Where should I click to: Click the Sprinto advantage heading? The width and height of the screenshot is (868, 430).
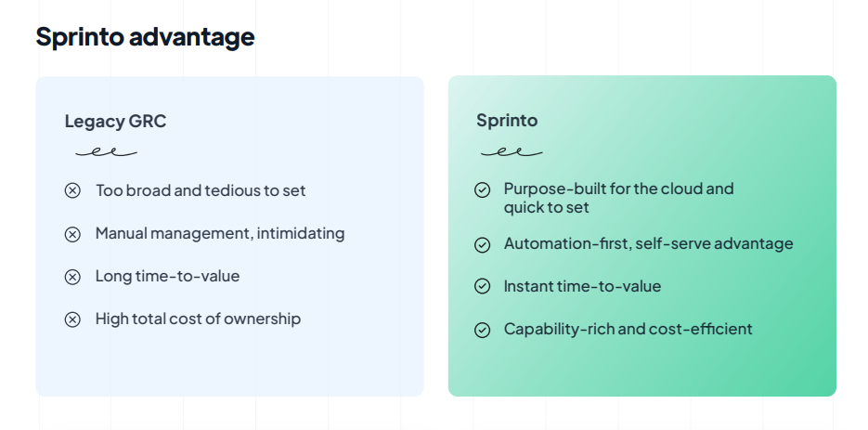(x=145, y=36)
